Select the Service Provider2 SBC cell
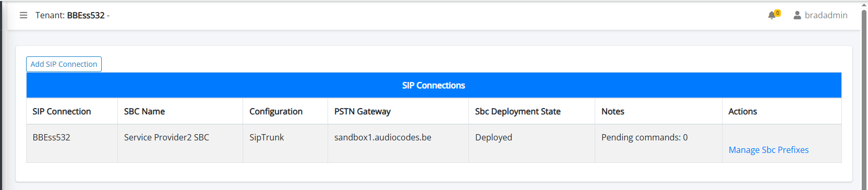Image resolution: width=868 pixels, height=190 pixels. click(x=180, y=143)
